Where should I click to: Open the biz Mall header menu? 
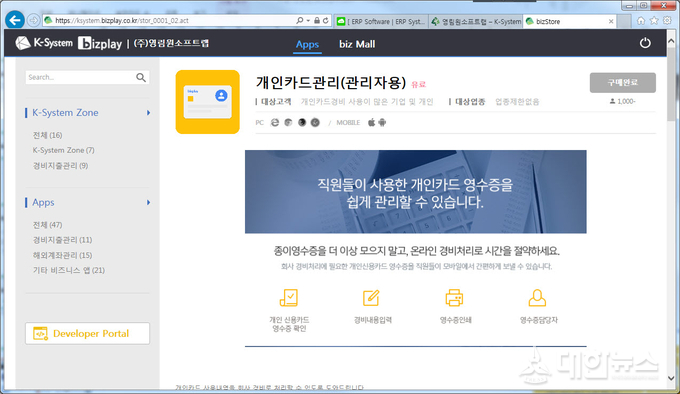(357, 44)
